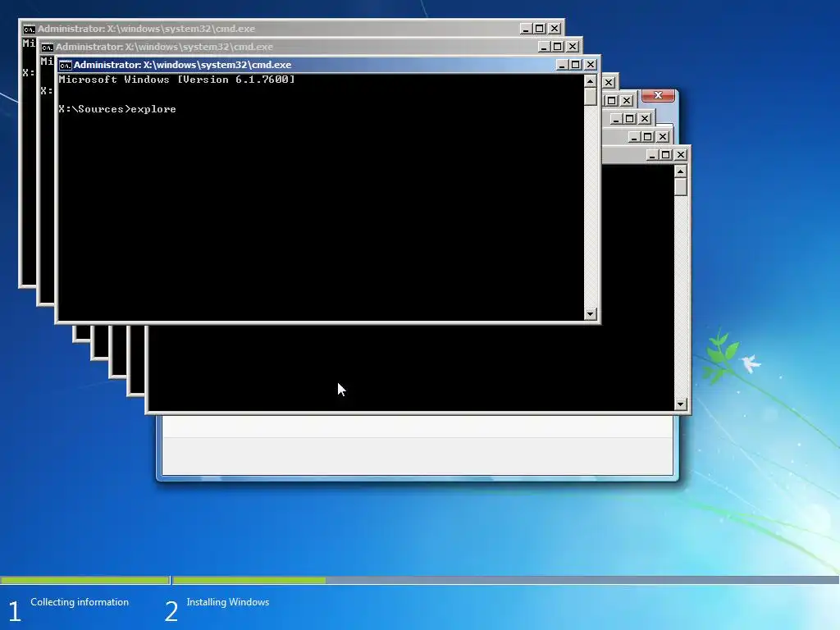Click the 'Installing Windows' step label
Image resolution: width=840 pixels, height=630 pixels.
pyautogui.click(x=228, y=602)
